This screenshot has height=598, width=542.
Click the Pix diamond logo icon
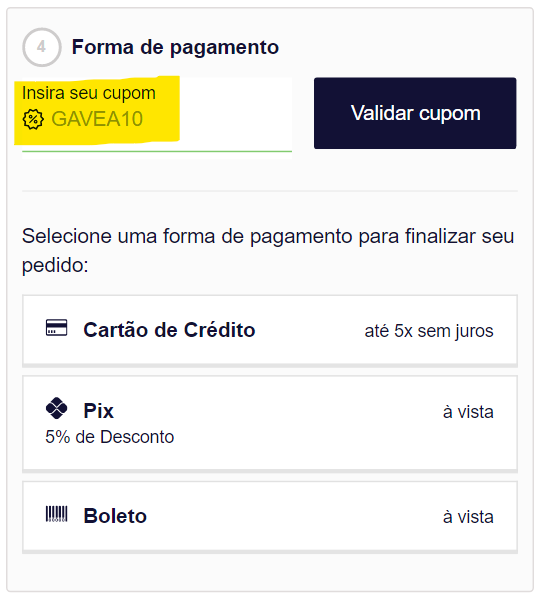tap(56, 408)
